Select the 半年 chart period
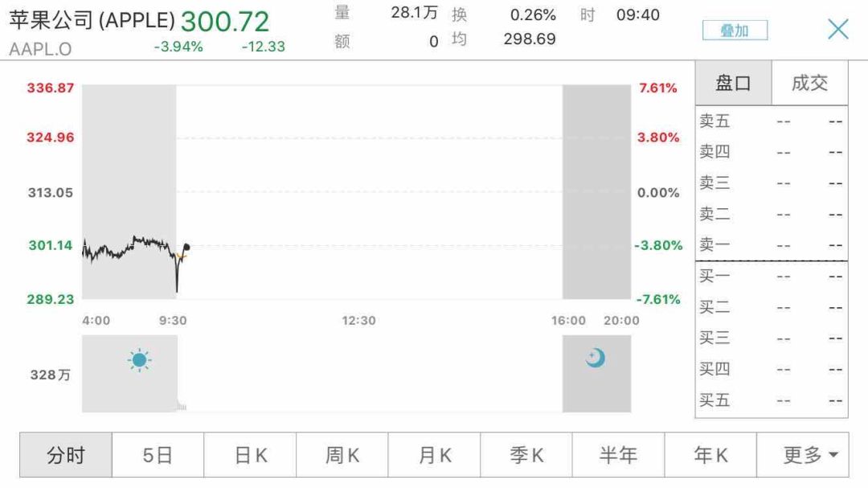The height and width of the screenshot is (488, 868). point(618,455)
